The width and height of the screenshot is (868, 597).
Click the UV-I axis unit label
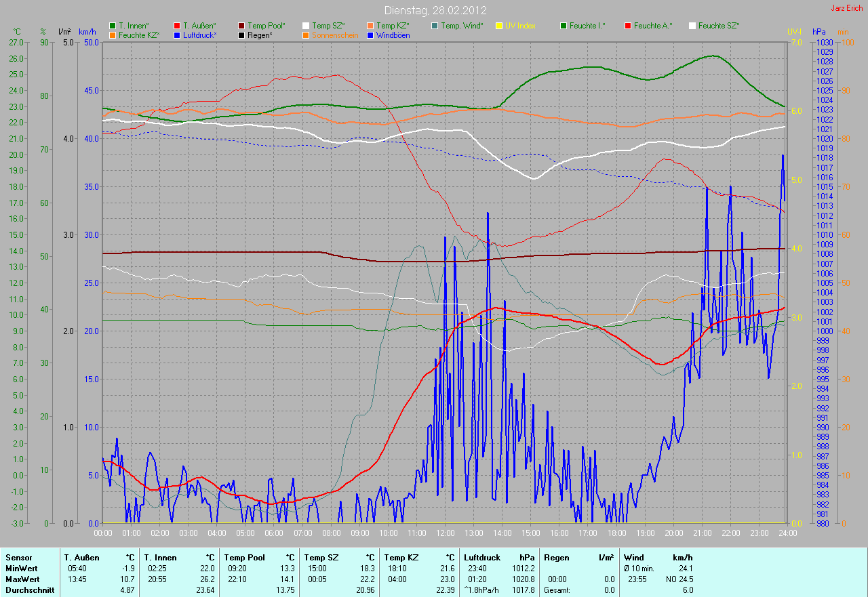[x=793, y=32]
